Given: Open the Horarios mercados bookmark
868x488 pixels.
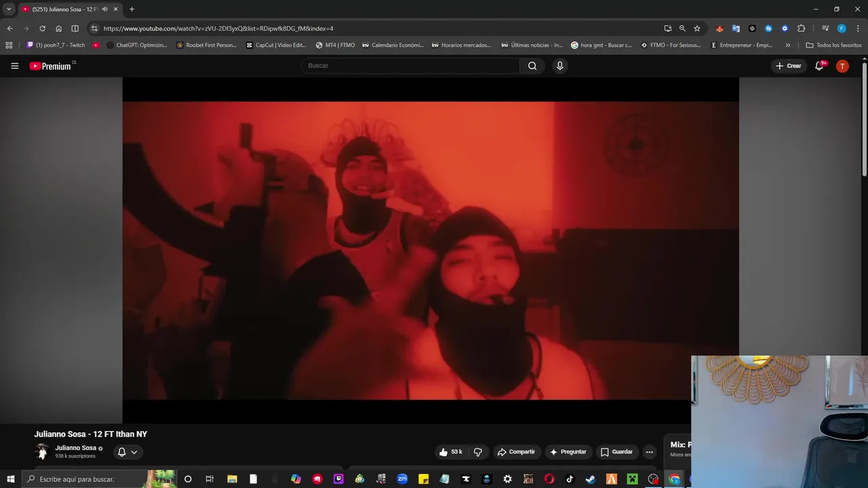Looking at the screenshot, I should 462,45.
